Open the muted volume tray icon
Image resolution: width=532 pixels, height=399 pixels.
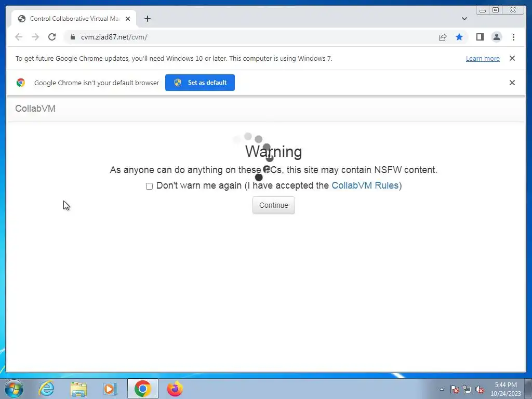[x=480, y=390]
